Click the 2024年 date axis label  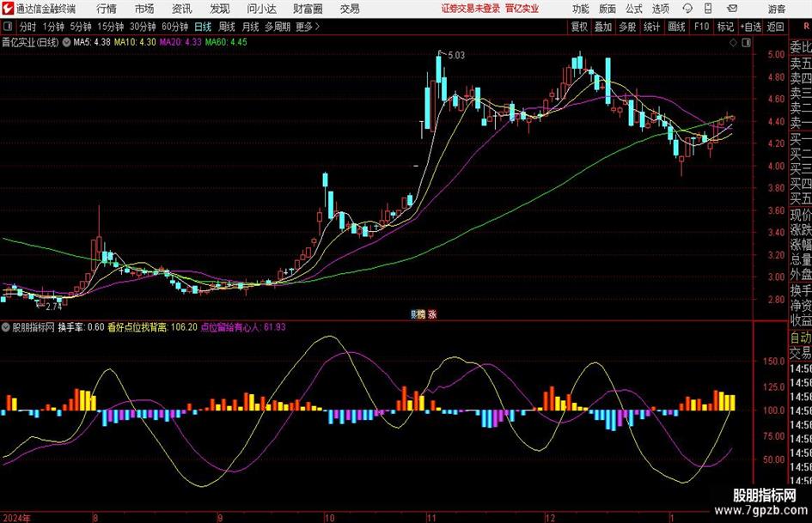tap(16, 518)
